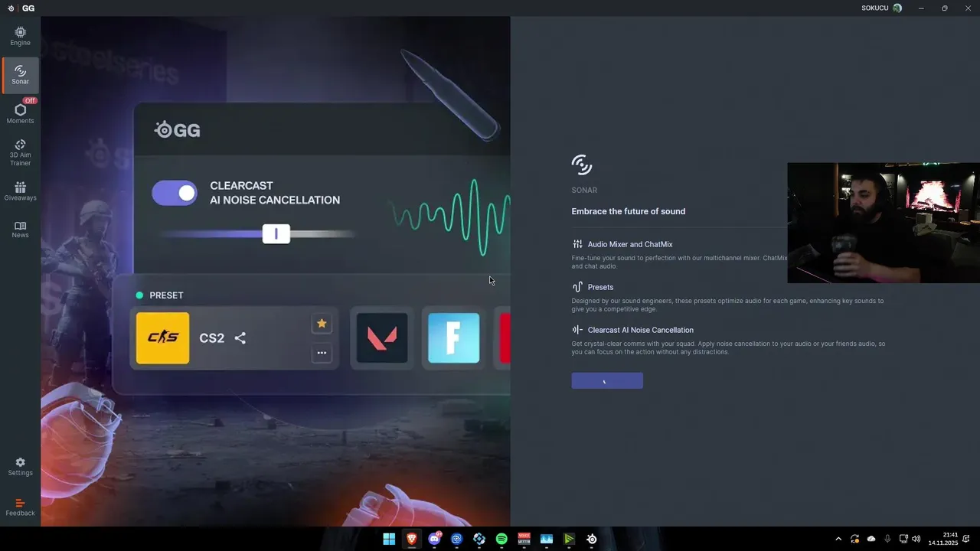Click the Clearcast AI Noise Cancellation icon
The height and width of the screenshot is (551, 980).
point(577,330)
